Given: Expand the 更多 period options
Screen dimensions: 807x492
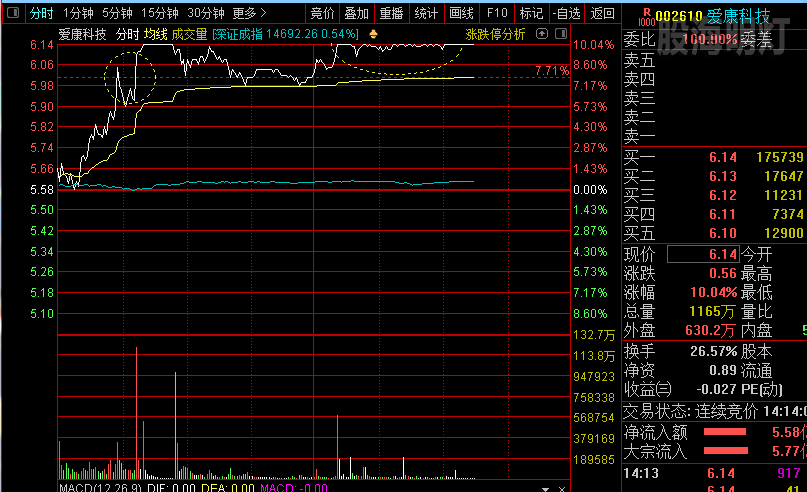Looking at the screenshot, I should click(249, 13).
